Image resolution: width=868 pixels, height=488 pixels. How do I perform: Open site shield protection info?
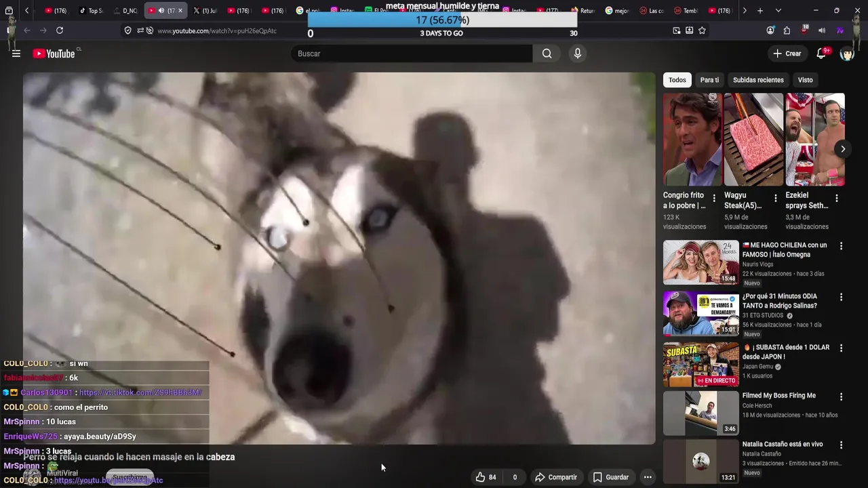127,30
